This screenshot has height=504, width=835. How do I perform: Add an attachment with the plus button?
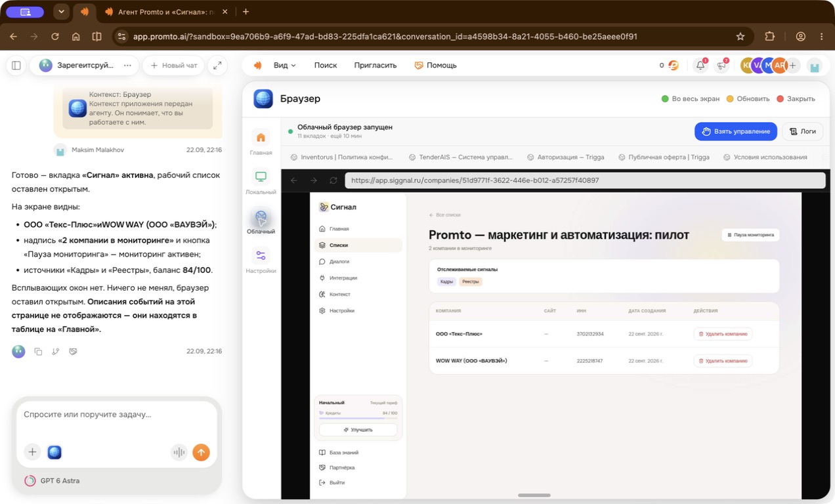coord(32,451)
